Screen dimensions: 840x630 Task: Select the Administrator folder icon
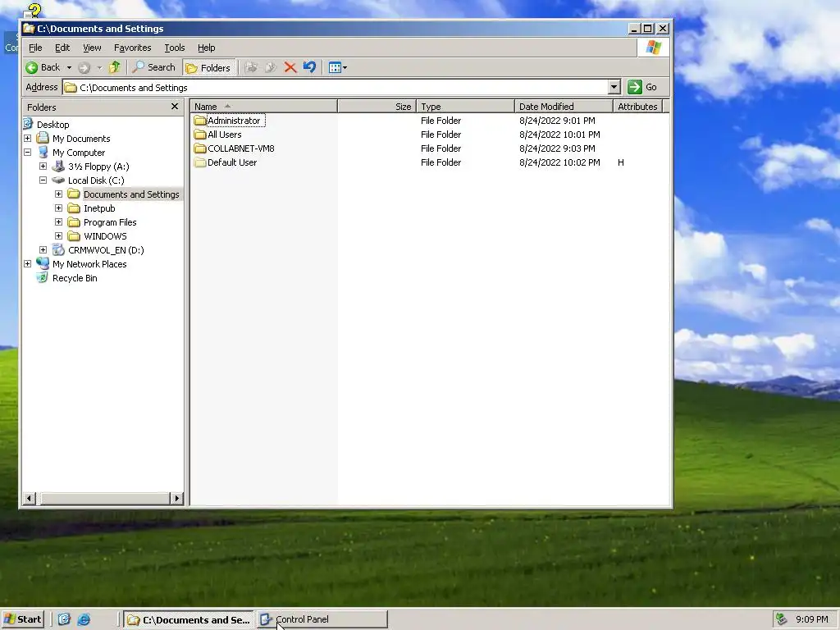pyautogui.click(x=200, y=121)
